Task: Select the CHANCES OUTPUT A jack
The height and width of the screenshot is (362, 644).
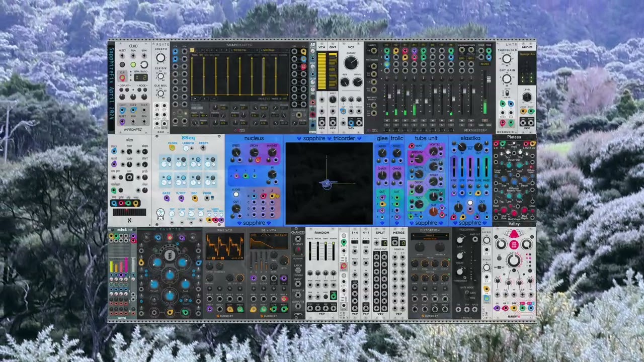Action: coord(298,295)
